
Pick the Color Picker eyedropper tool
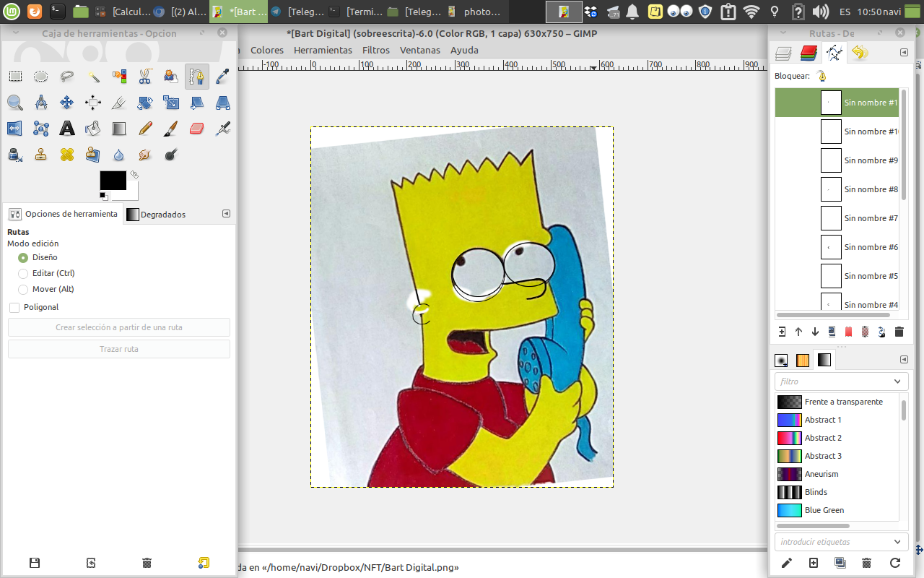(223, 77)
